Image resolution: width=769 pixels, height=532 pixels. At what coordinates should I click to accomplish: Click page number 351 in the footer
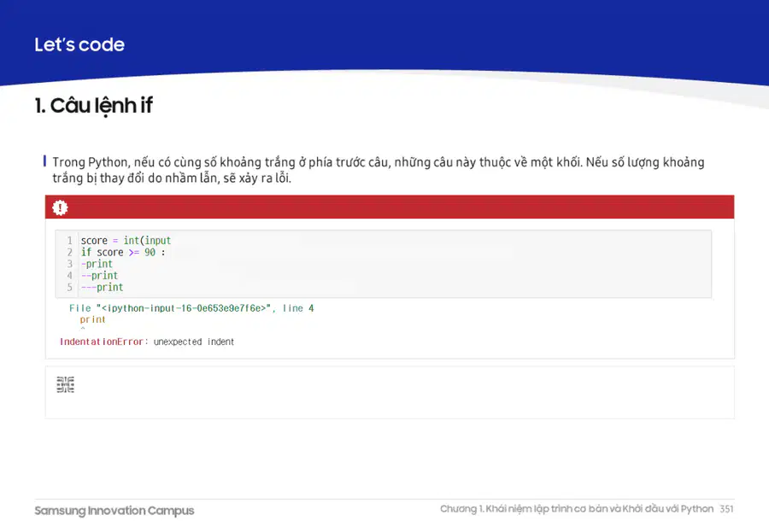726,509
